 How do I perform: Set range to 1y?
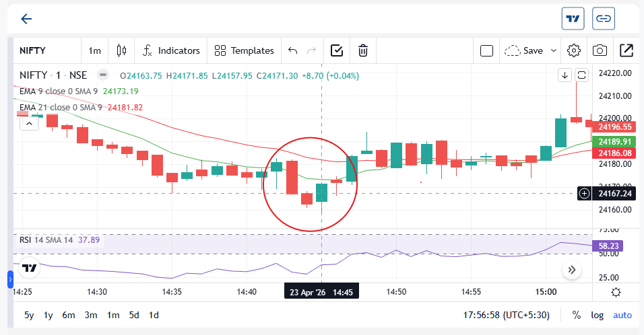pyautogui.click(x=48, y=315)
